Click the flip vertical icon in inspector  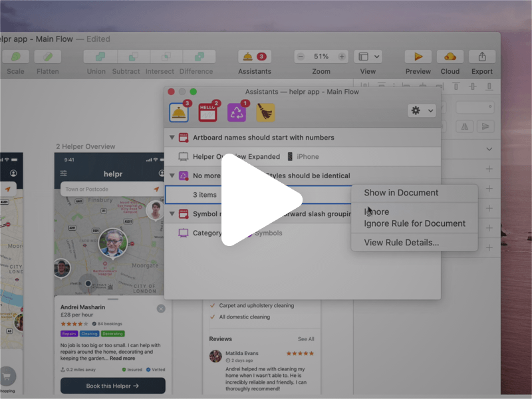tap(485, 126)
